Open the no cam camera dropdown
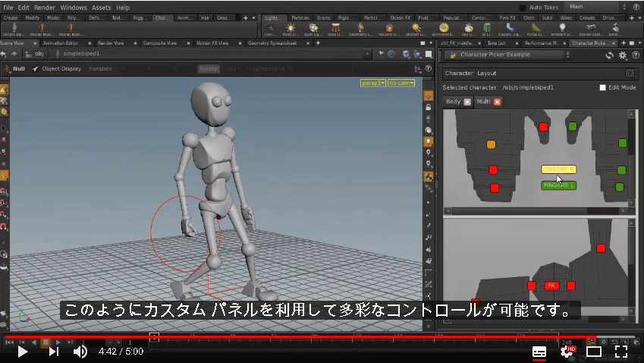 pyautogui.click(x=401, y=83)
